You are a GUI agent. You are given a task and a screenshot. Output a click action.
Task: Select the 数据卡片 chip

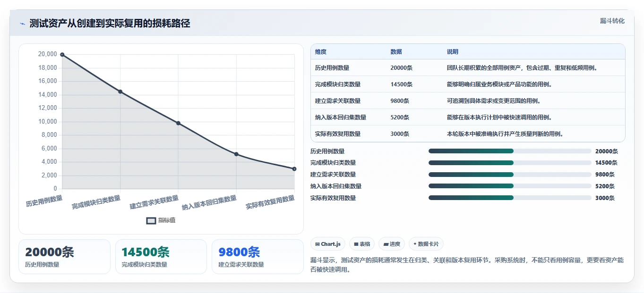point(426,244)
